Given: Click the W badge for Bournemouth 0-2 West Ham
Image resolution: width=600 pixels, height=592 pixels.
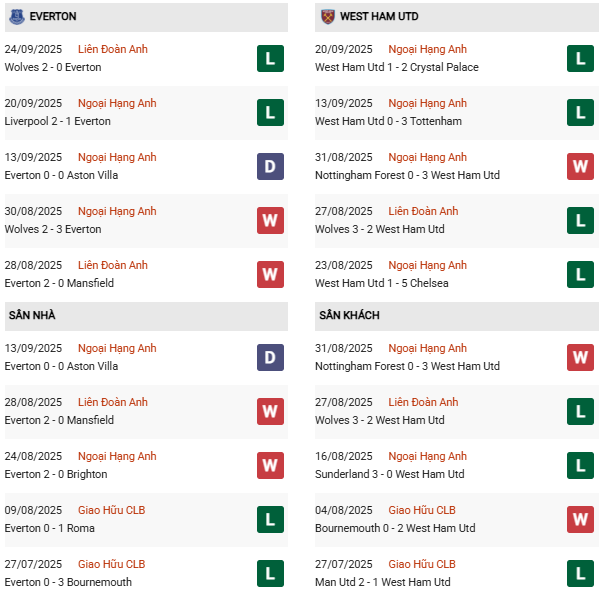Looking at the screenshot, I should tap(581, 520).
